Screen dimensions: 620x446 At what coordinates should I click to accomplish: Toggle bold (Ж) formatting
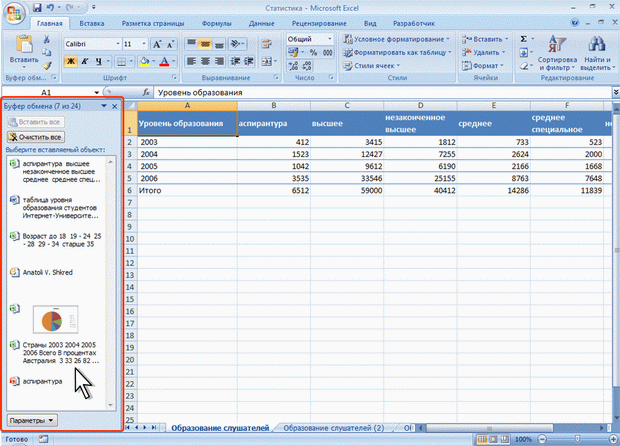click(71, 61)
